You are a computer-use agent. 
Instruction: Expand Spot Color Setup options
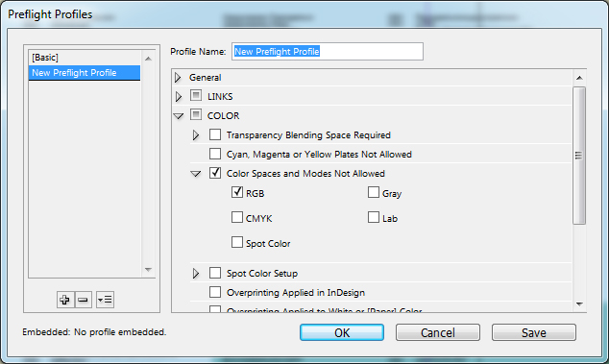pos(196,274)
